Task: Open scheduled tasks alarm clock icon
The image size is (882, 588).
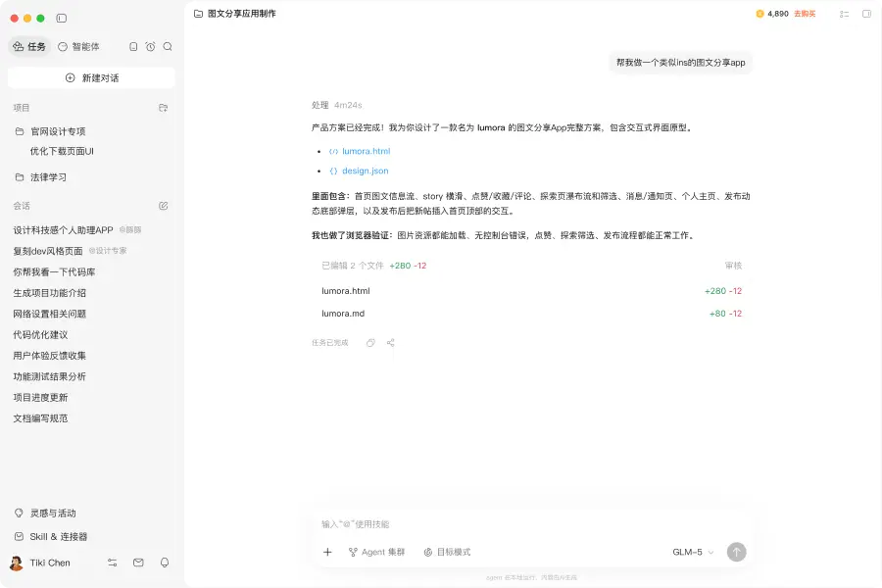Action: click(150, 47)
